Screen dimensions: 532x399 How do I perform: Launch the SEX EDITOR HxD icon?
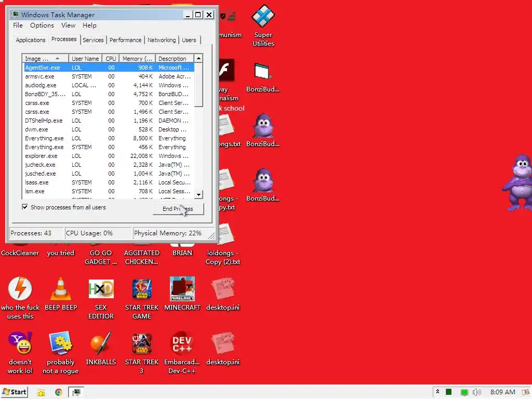tap(101, 298)
